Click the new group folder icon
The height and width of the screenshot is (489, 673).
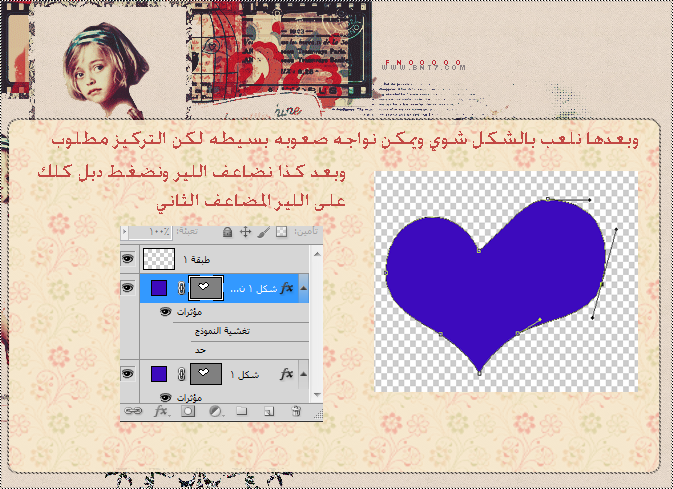(242, 411)
